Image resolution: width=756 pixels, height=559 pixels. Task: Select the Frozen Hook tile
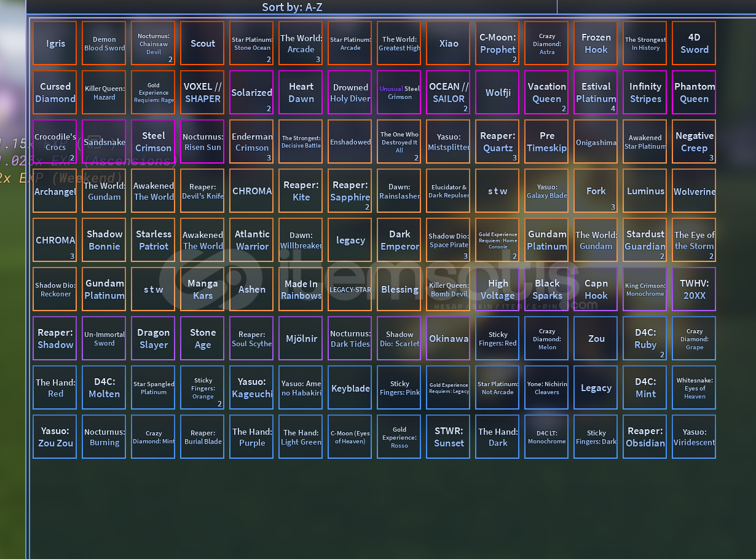tap(596, 44)
